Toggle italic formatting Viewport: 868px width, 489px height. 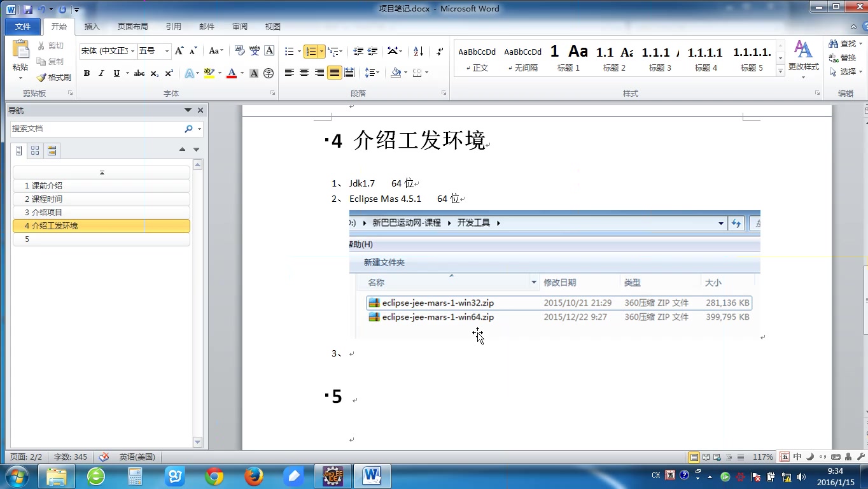101,73
